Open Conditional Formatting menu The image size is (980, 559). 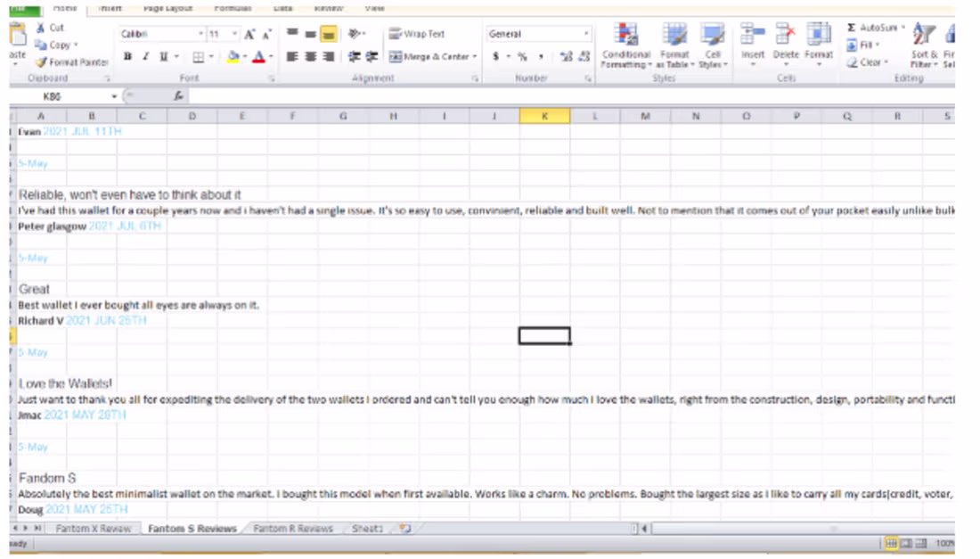[626, 45]
